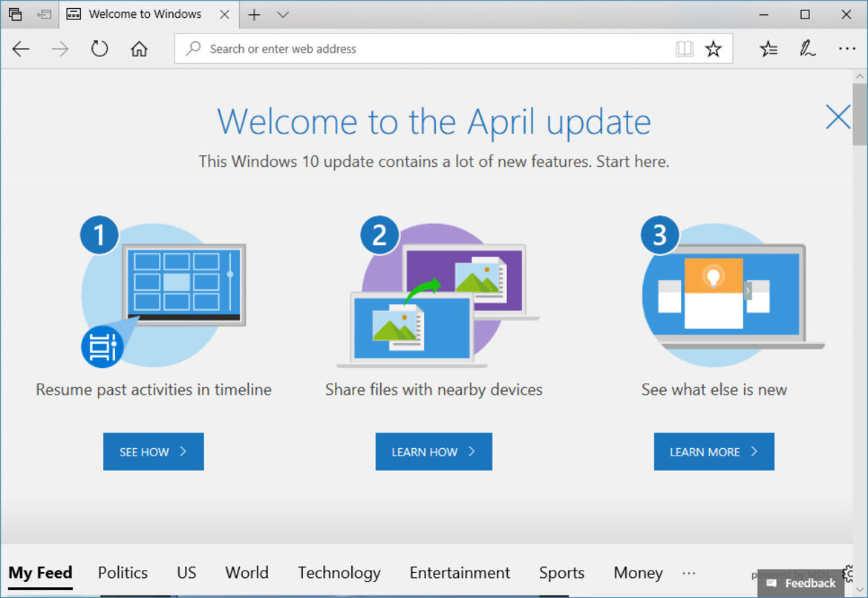
Task: Go to the Home page
Action: pos(139,49)
